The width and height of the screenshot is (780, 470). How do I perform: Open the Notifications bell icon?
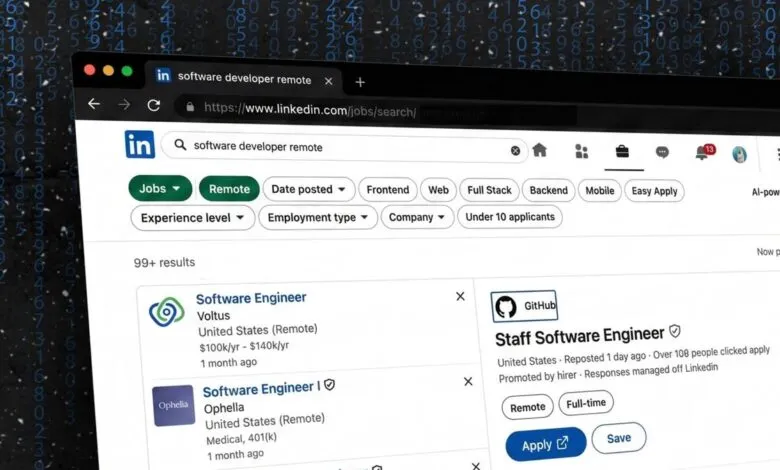coord(704,152)
